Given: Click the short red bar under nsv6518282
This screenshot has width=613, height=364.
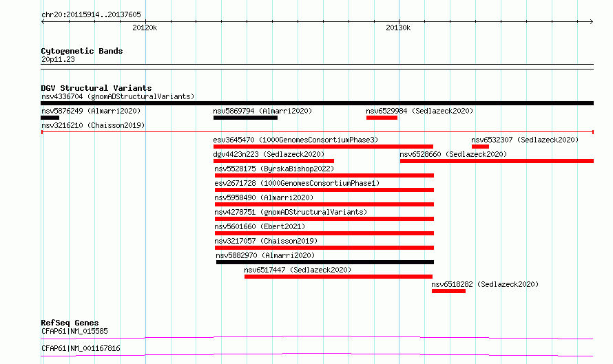Looking at the screenshot, I should (x=449, y=291).
